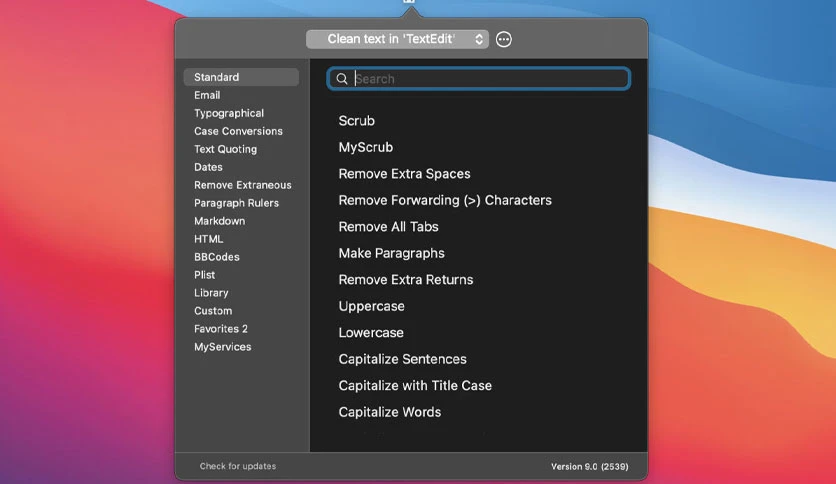Open the 'Clean text in TextEdit' dropdown
836x484 pixels.
[397, 39]
